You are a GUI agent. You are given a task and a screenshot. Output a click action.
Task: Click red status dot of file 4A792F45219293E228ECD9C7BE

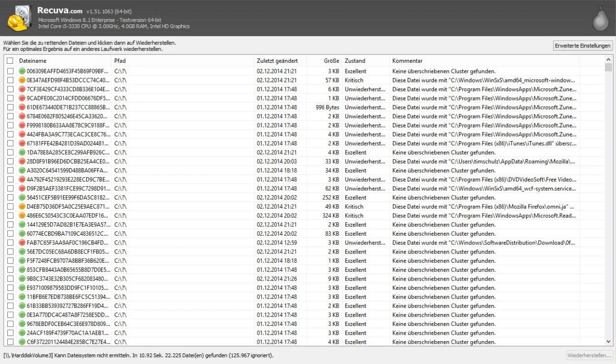[22, 179]
